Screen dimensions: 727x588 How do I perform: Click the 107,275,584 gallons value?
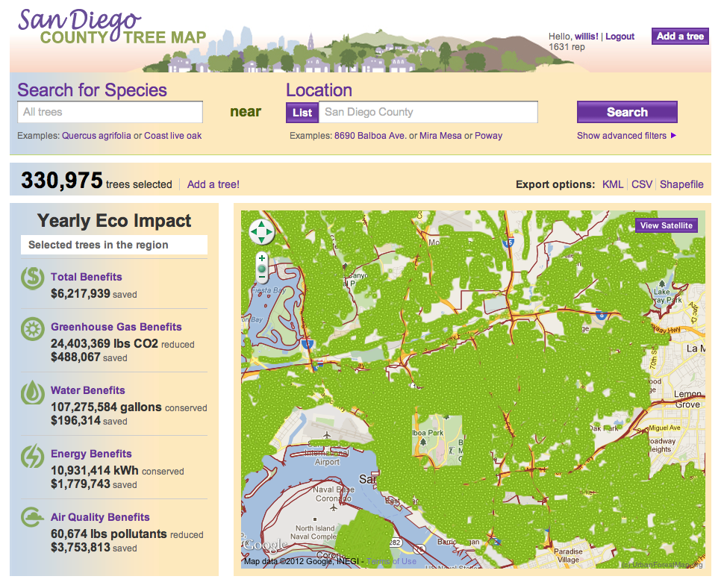pos(106,407)
